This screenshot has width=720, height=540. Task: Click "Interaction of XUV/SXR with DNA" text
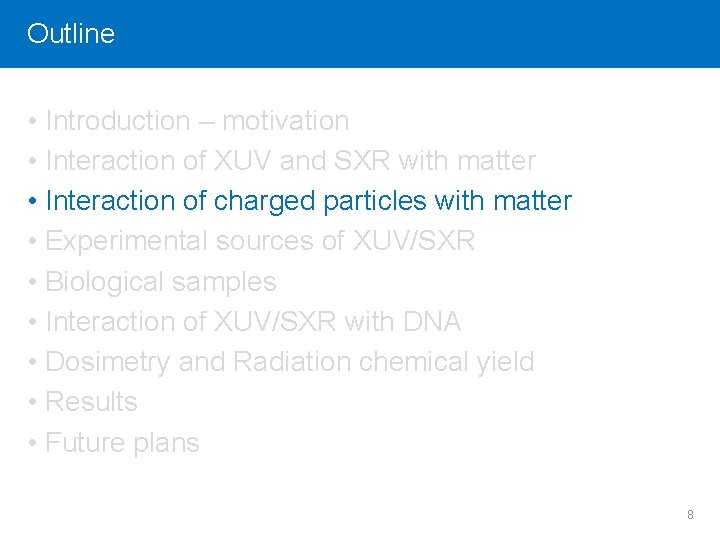pyautogui.click(x=253, y=322)
